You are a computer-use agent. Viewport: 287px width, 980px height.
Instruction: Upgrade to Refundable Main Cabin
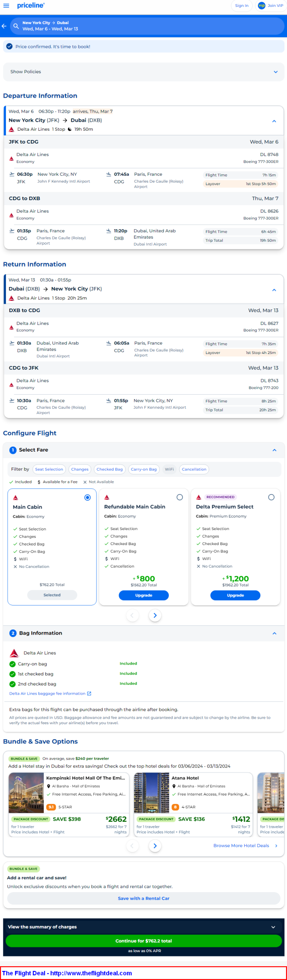click(143, 595)
